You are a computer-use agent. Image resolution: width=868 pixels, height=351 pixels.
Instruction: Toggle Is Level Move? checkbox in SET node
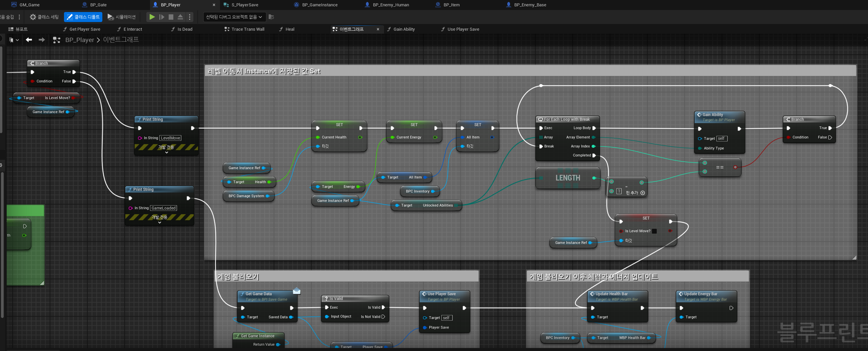tap(654, 231)
